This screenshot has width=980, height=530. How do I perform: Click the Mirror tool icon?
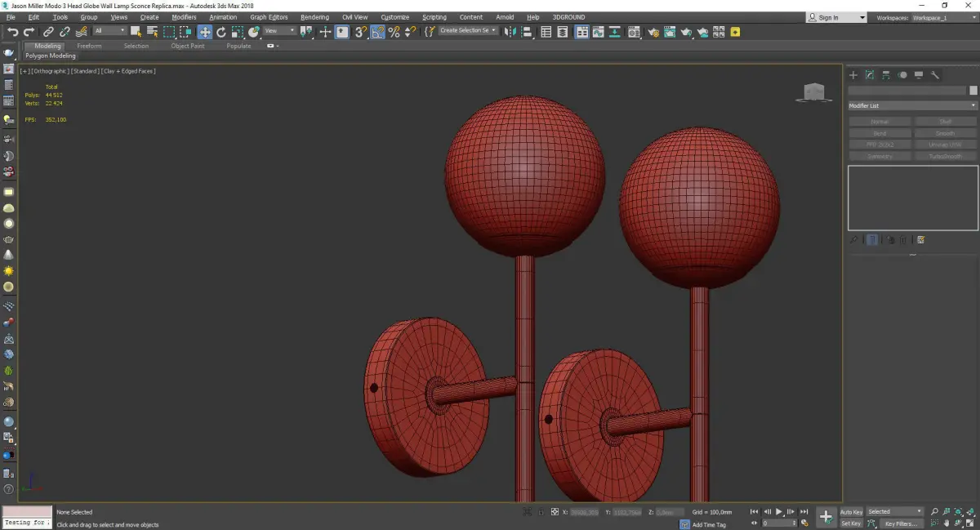[x=509, y=32]
